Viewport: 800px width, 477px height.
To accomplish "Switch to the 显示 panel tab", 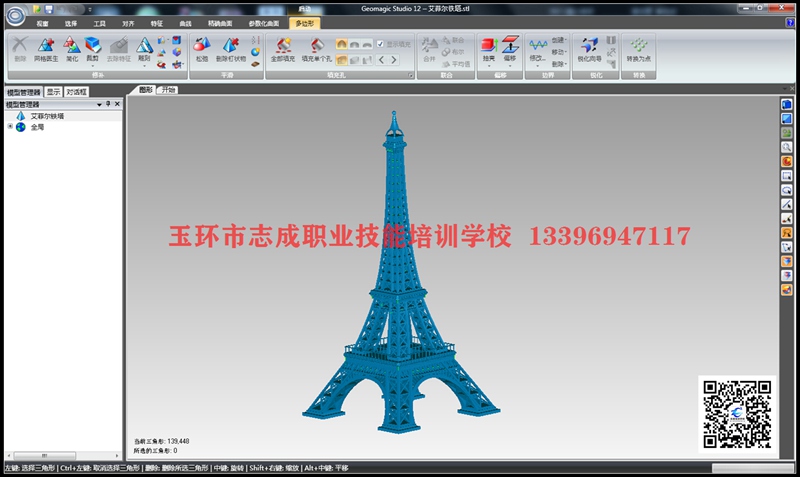I will (53, 92).
